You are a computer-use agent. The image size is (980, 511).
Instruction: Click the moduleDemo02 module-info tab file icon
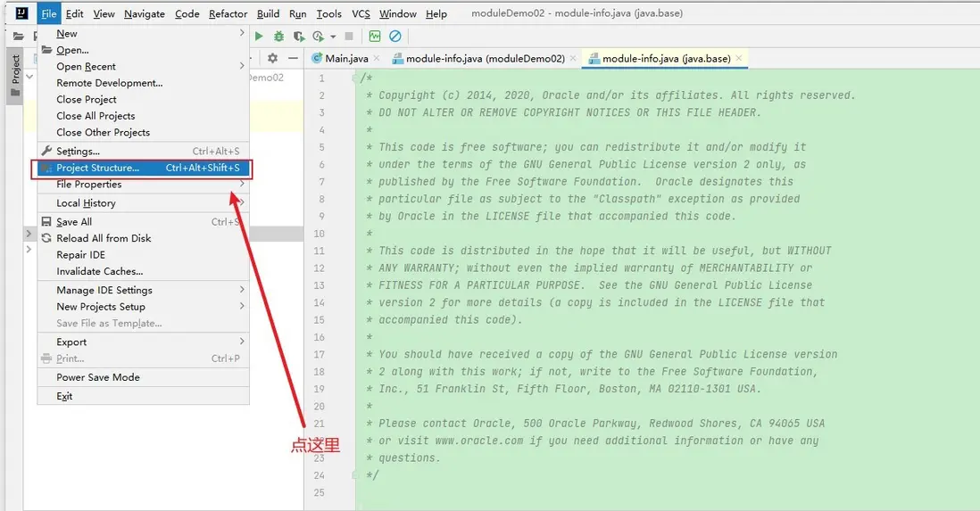397,59
